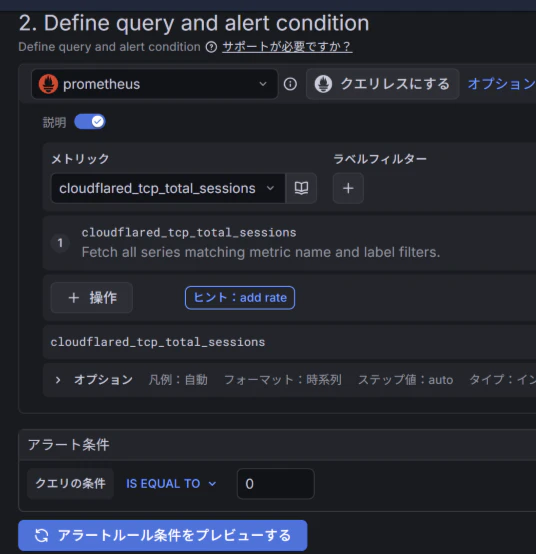This screenshot has height=554, width=536.
Task: Open the metrics explorer book icon
Action: click(301, 188)
